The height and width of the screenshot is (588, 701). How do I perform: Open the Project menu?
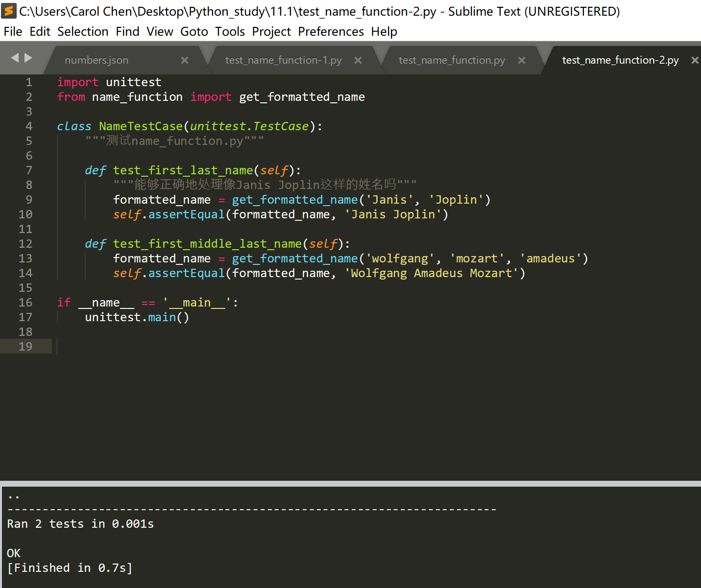[x=271, y=32]
